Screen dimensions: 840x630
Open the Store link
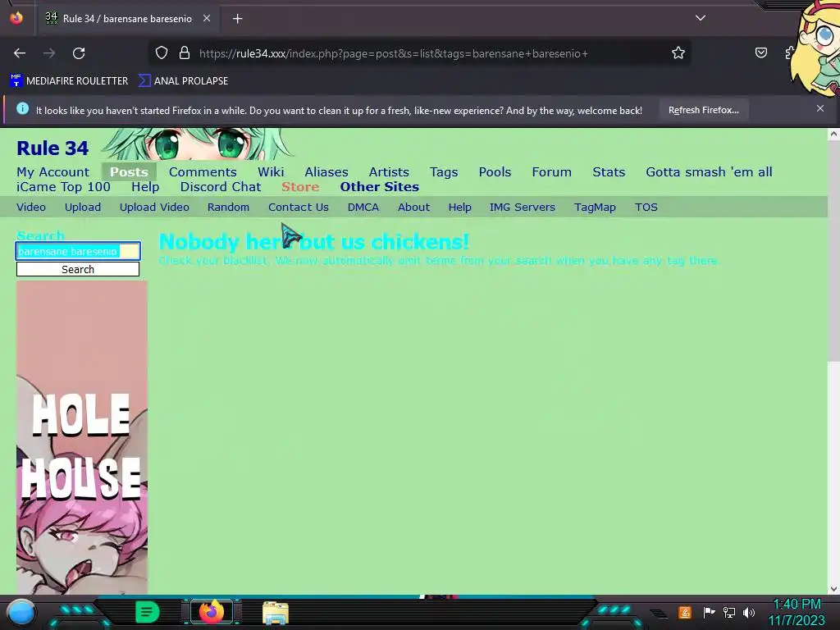click(x=300, y=187)
